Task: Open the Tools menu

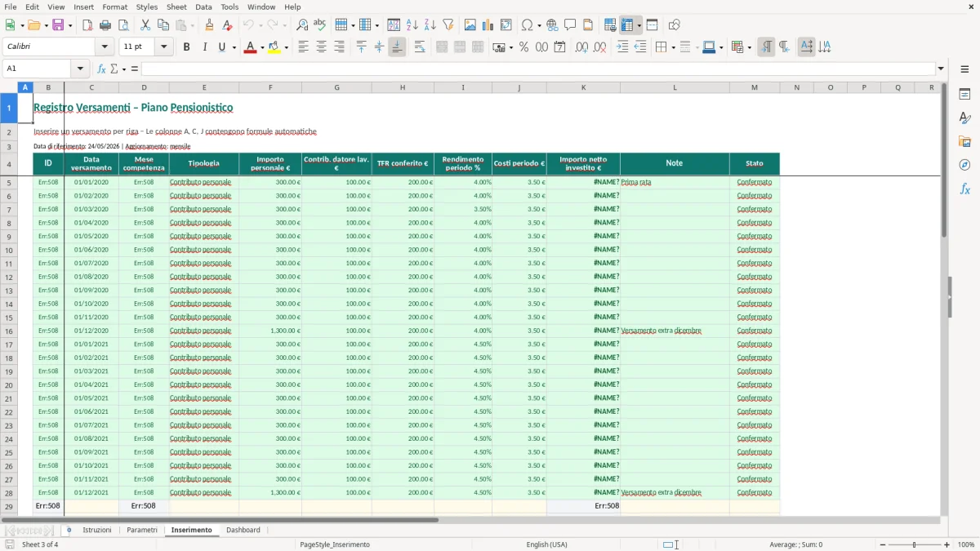Action: point(229,7)
